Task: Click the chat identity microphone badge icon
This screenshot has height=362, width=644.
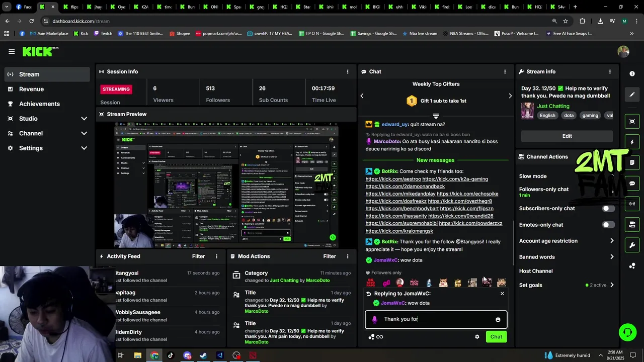Action: (x=374, y=319)
